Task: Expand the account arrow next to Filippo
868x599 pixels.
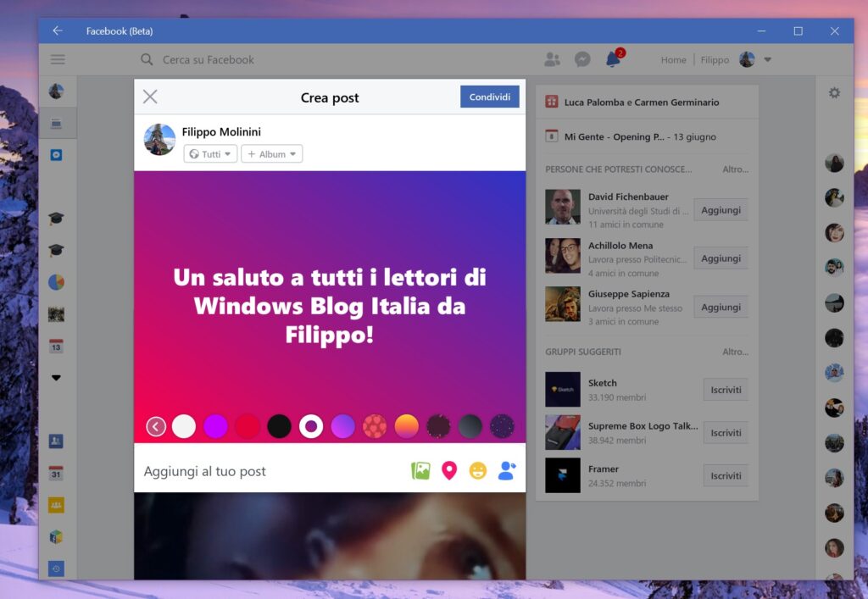Action: click(x=768, y=59)
